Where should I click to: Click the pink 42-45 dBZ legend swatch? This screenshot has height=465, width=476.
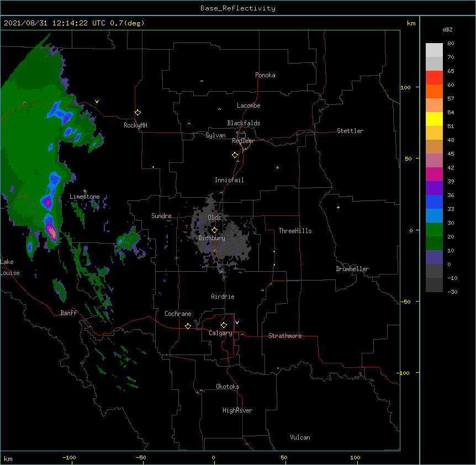coord(434,160)
